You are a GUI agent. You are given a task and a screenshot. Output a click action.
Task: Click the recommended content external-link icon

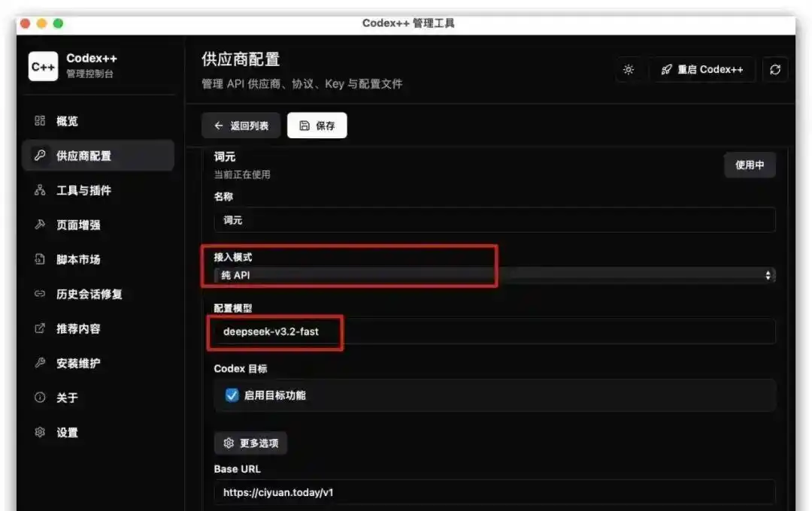(x=40, y=328)
